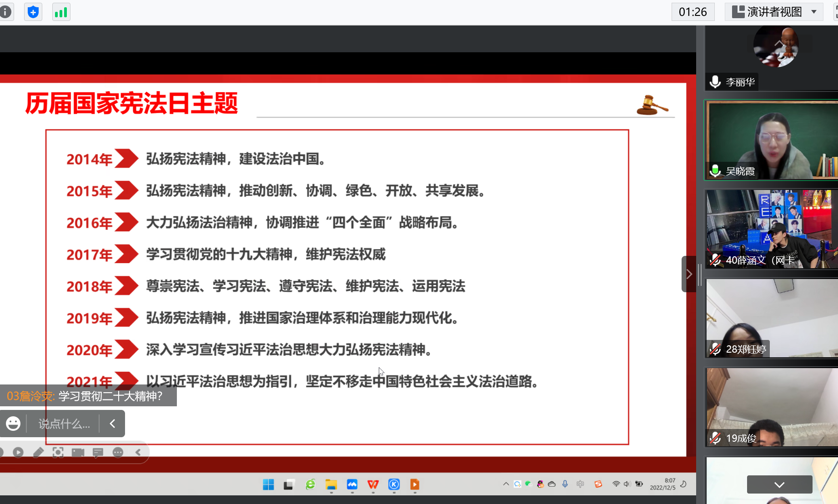
Task: Toggle muted mic for 19成俊
Action: pyautogui.click(x=715, y=438)
